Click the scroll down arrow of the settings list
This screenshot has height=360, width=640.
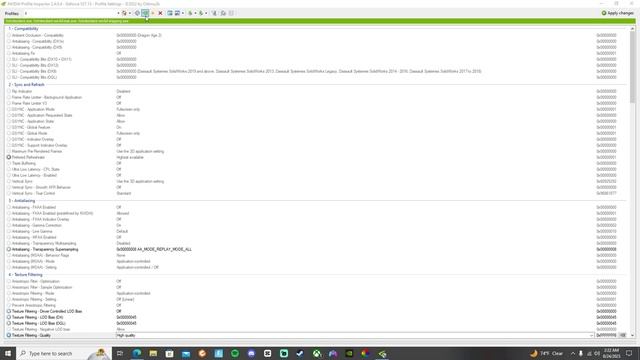[x=632, y=335]
